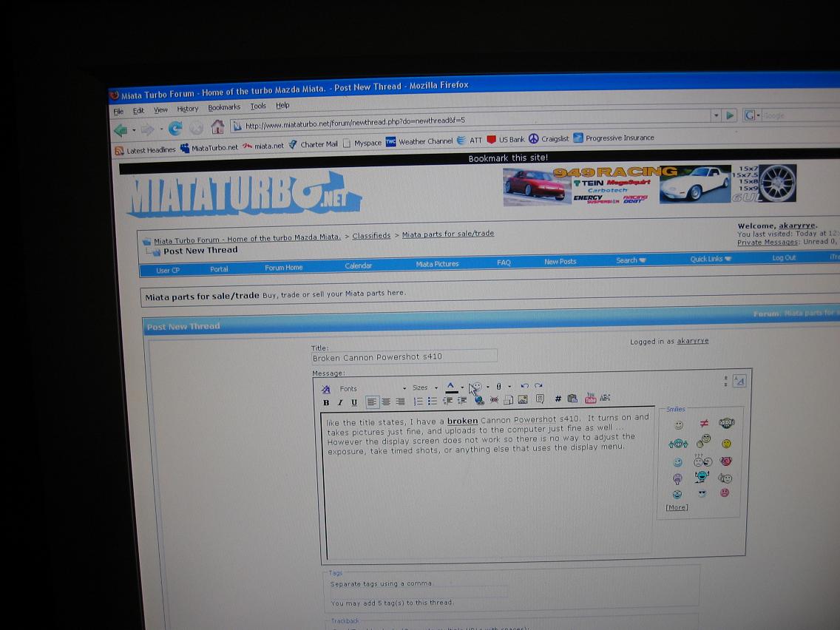Open the Sizes dropdown
The height and width of the screenshot is (630, 840).
425,388
